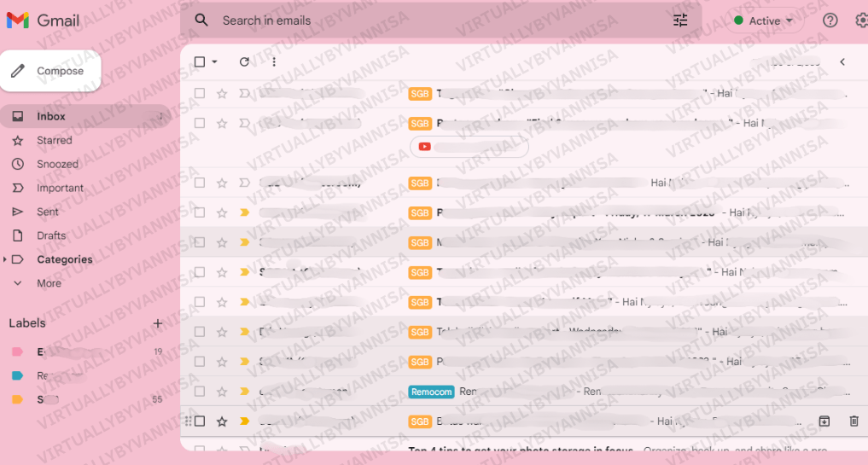Tick the select-all checkbox in toolbar
868x465 pixels.
(x=200, y=61)
